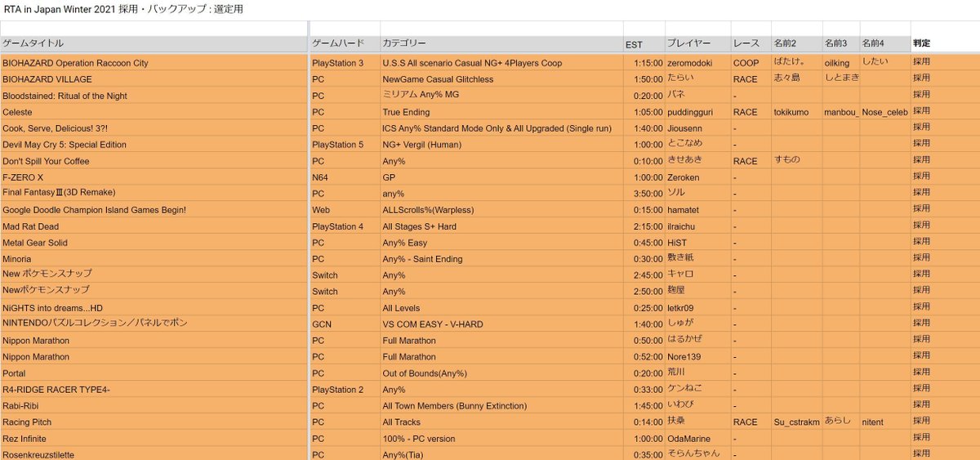This screenshot has width=980, height=460.
Task: Select the Rabi-Ribi title cell
Action: pos(154,405)
